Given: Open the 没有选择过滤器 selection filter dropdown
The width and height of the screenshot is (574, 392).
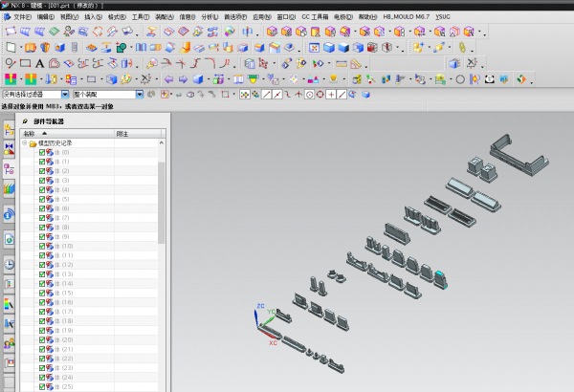Looking at the screenshot, I should (x=64, y=95).
